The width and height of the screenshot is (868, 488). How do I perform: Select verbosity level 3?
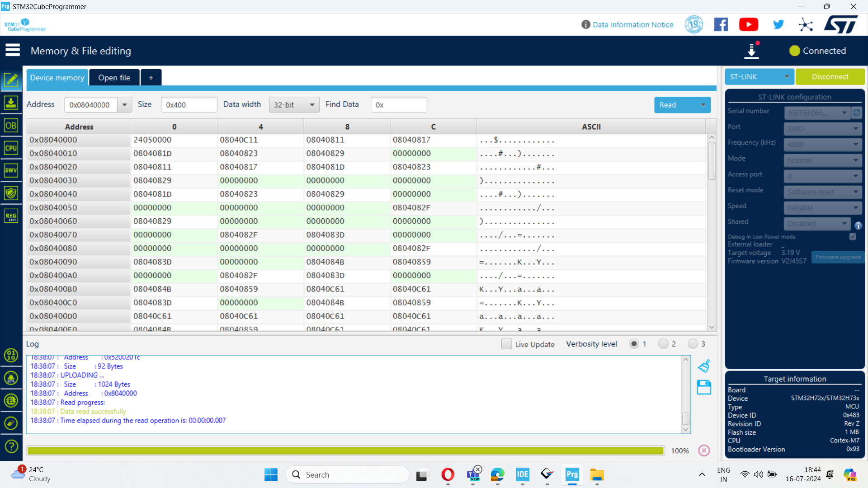[693, 344]
